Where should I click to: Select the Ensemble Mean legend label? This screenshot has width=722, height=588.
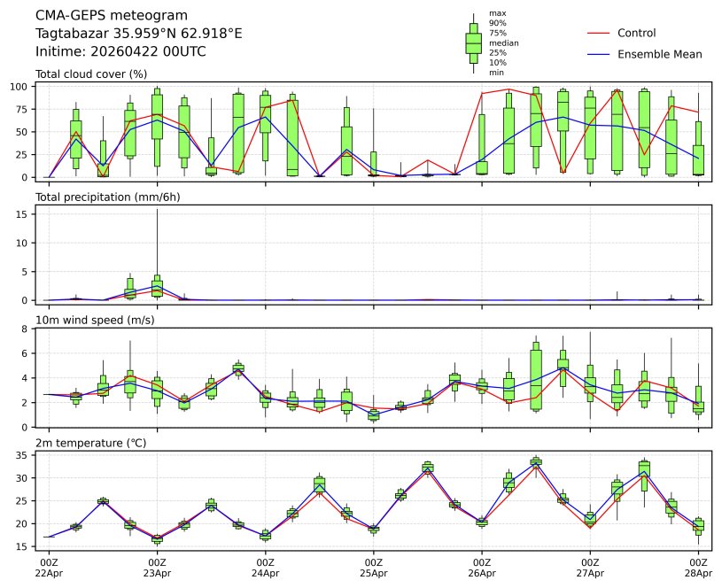(659, 54)
